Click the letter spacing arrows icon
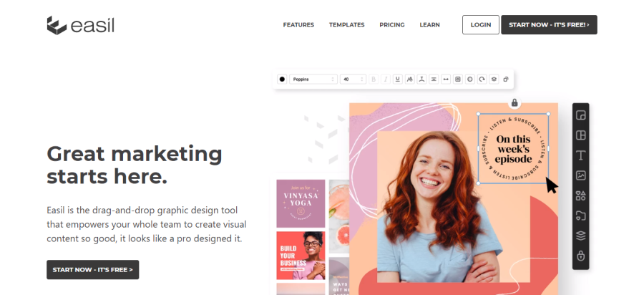 tap(446, 79)
